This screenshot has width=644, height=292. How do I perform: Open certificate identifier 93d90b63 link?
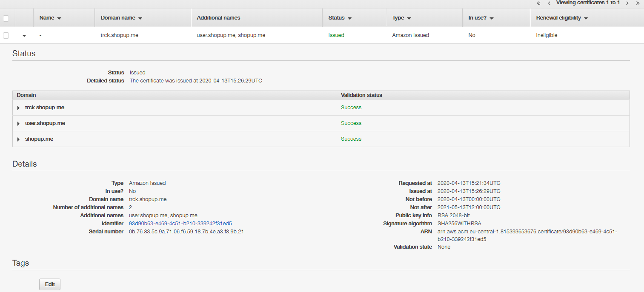pyautogui.click(x=180, y=224)
